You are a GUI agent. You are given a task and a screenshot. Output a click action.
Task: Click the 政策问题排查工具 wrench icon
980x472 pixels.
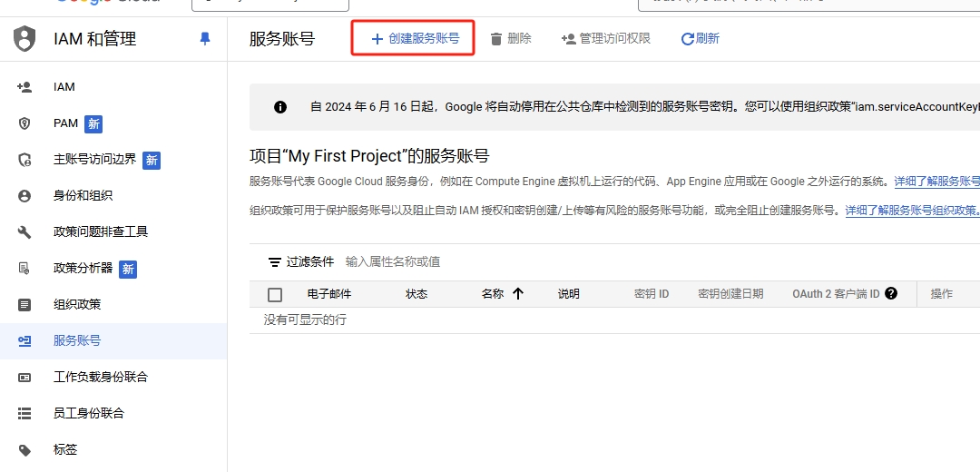click(x=24, y=232)
